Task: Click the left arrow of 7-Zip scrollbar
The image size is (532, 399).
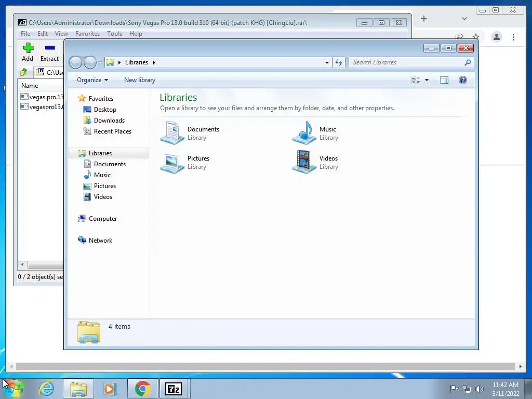Action: pyautogui.click(x=22, y=264)
